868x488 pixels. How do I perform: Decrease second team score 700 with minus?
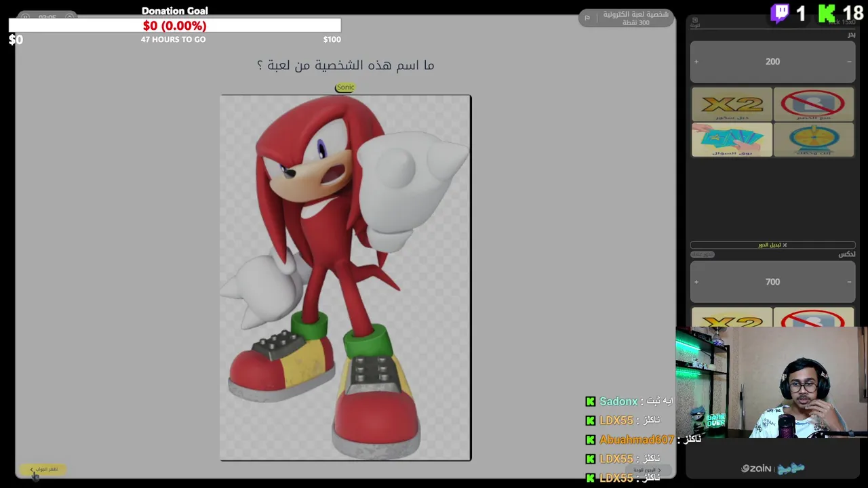click(849, 282)
